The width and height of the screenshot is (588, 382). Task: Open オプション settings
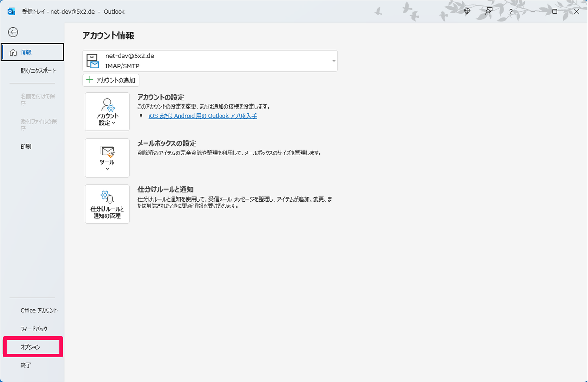(33, 347)
